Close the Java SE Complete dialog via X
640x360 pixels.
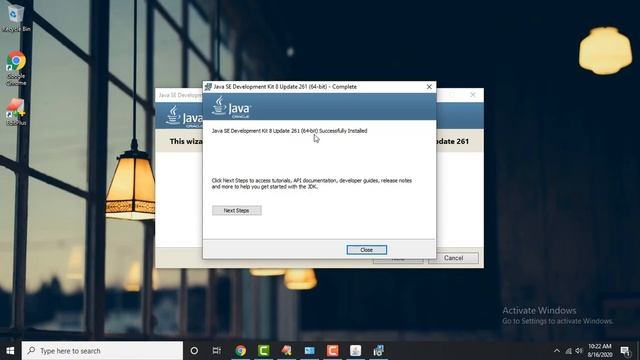coord(429,87)
